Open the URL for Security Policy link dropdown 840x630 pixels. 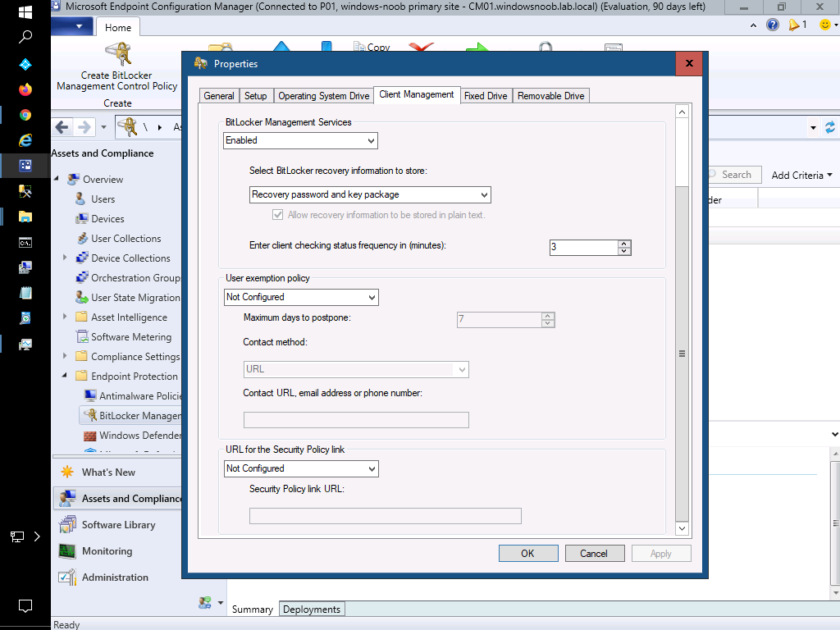[x=301, y=468]
